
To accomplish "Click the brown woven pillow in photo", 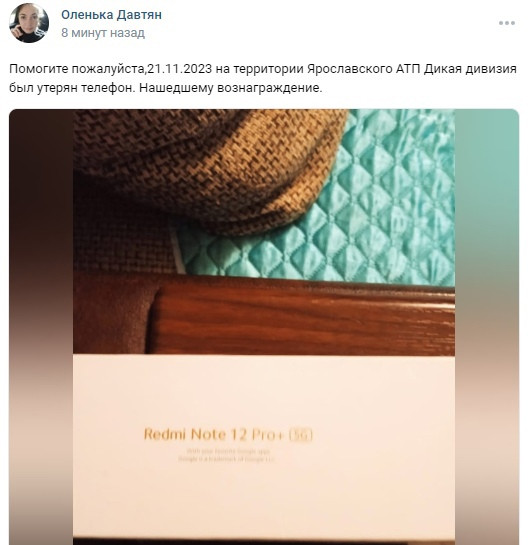I will (208, 170).
